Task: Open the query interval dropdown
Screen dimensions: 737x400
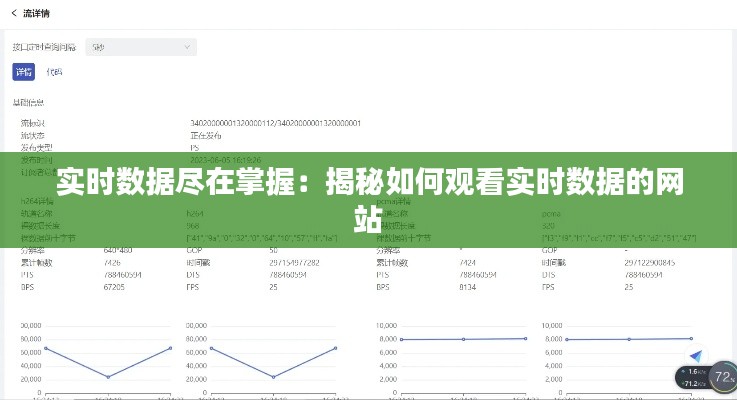Action: pos(140,47)
